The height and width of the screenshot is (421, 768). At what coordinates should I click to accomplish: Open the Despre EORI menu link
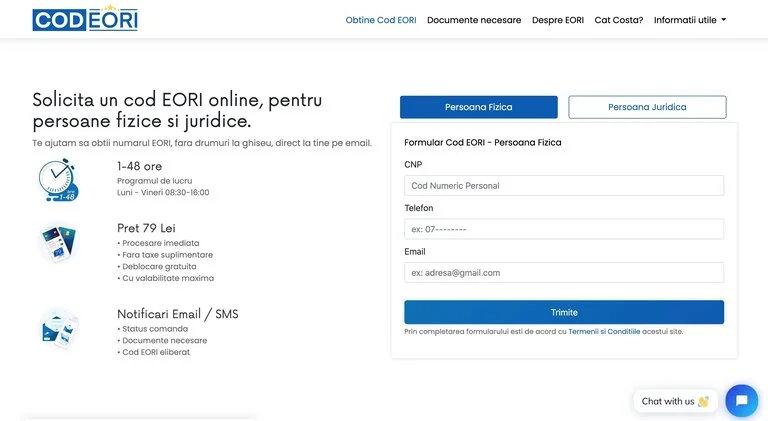pyautogui.click(x=558, y=20)
